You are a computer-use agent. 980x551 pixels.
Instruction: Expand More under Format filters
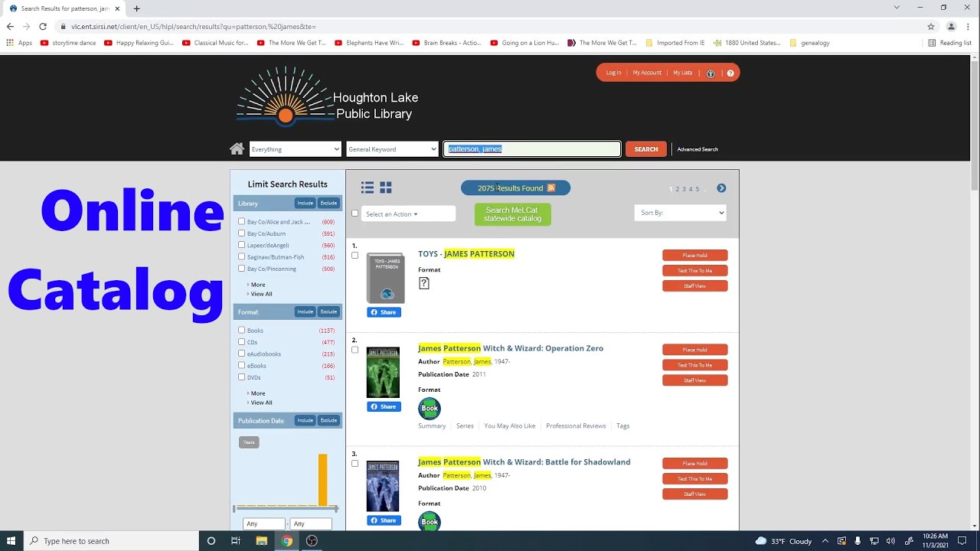coord(257,393)
